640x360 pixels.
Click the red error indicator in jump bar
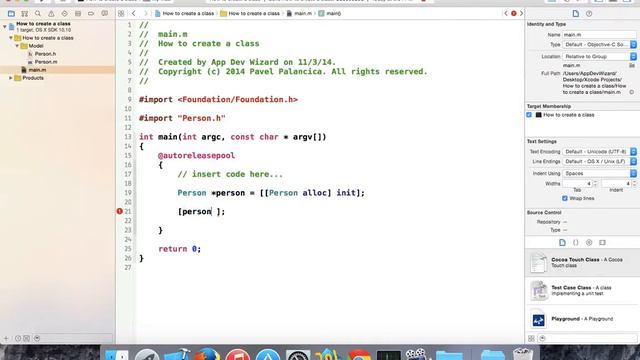(513, 13)
